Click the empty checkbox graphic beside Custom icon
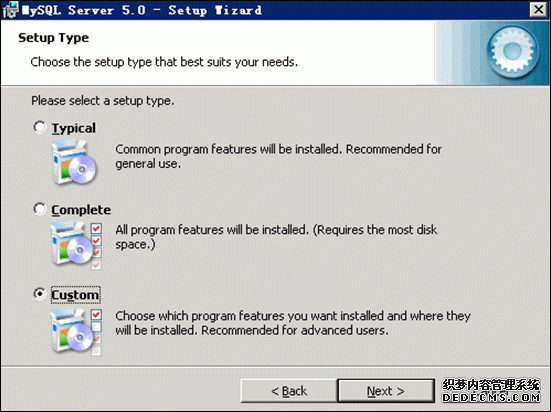Viewport: 551px width, 412px height. (x=96, y=327)
